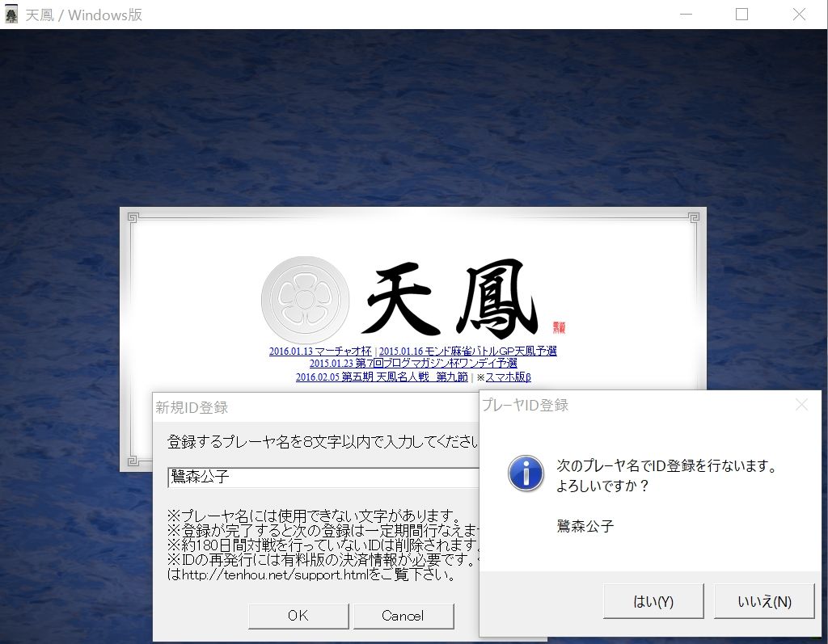828x644 pixels.
Task: Click the round crest logo emblem
Action: tap(305, 300)
